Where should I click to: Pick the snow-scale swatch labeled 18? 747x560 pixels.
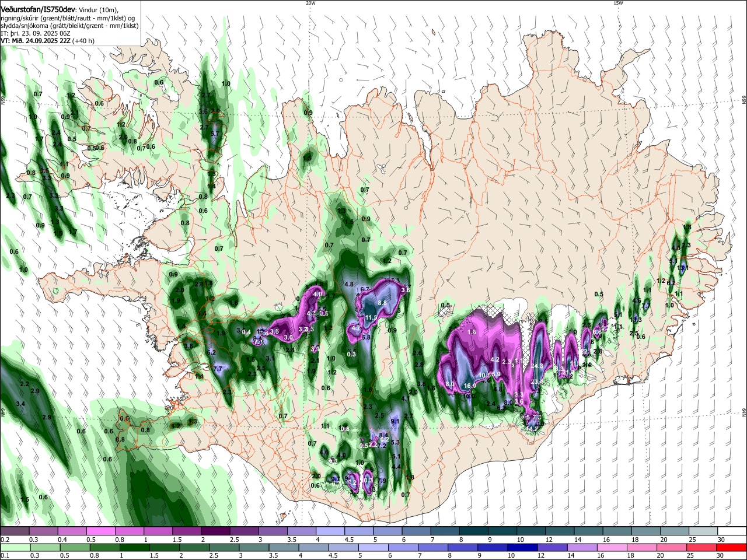pos(646,531)
